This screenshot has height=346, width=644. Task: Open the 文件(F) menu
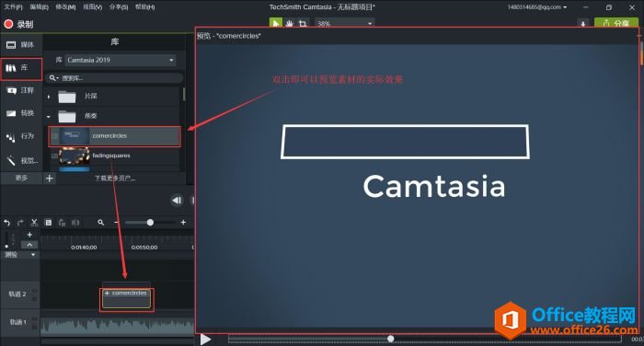13,7
